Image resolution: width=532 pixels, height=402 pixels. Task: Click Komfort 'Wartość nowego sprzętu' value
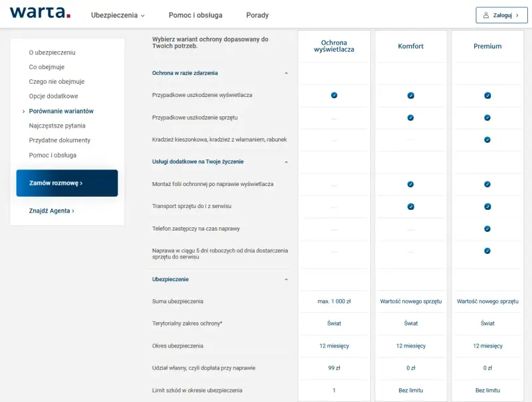point(410,301)
